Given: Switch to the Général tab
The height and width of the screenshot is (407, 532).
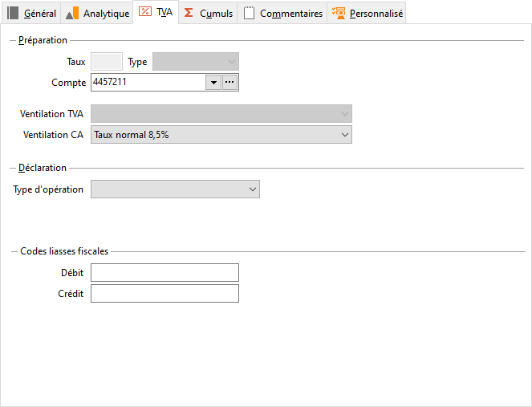Looking at the screenshot, I should [x=31, y=13].
